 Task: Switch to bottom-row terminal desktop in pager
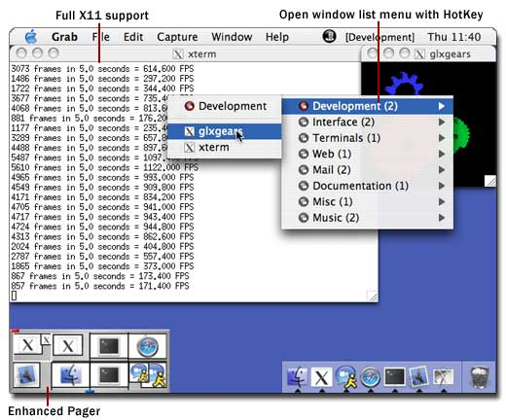[x=109, y=375]
